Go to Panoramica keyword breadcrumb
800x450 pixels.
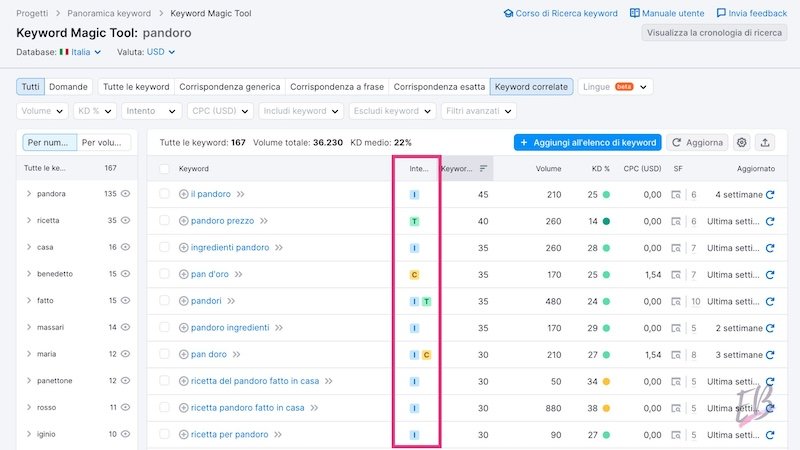109,13
